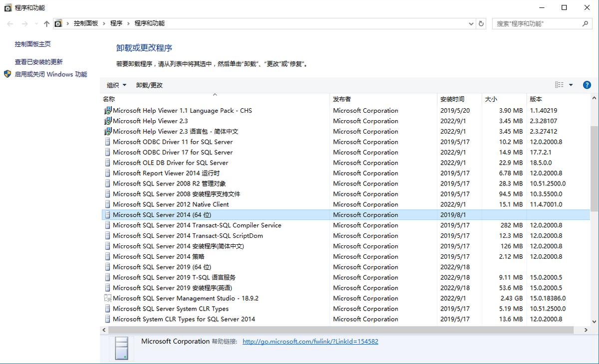Image resolution: width=599 pixels, height=364 pixels.
Task: Click the shield icon beside Windows 功能
Action: pyautogui.click(x=7, y=74)
